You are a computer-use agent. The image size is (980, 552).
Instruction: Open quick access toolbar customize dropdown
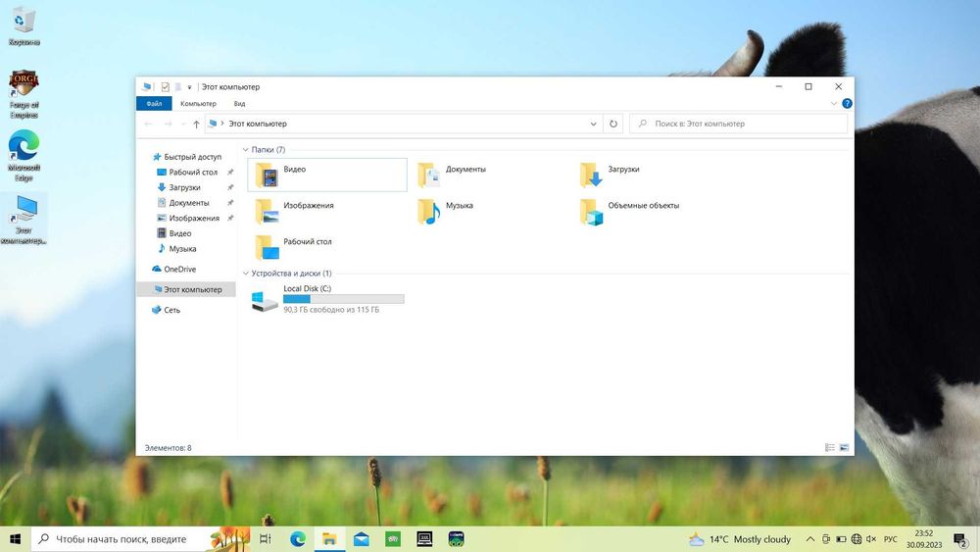(189, 87)
